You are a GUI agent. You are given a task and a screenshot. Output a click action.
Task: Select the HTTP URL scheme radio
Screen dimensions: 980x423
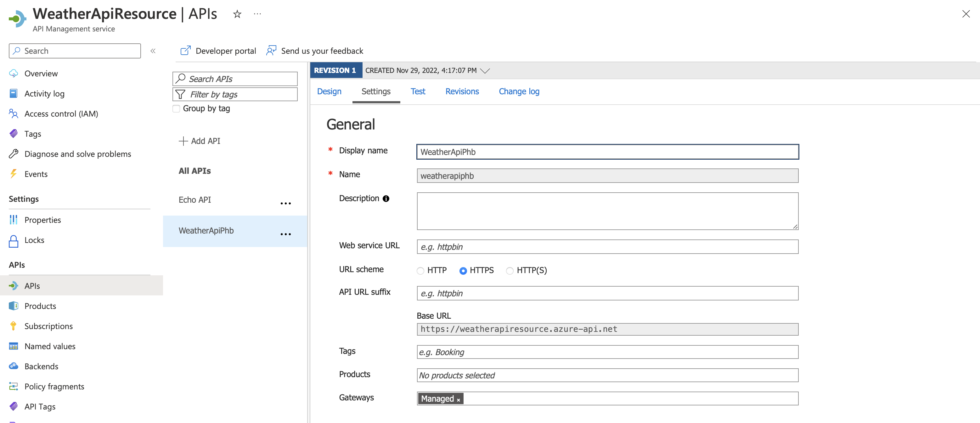[420, 271]
